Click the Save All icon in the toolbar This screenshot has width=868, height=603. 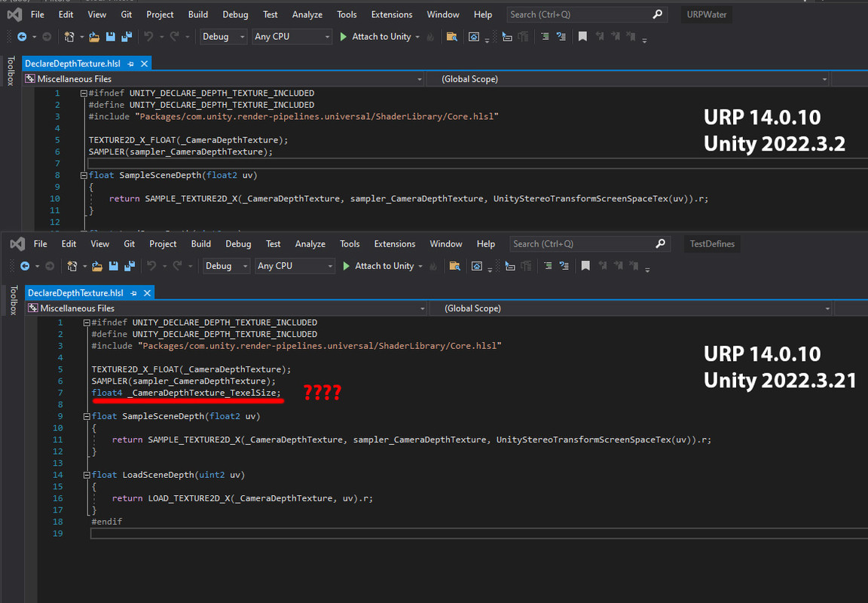127,36
